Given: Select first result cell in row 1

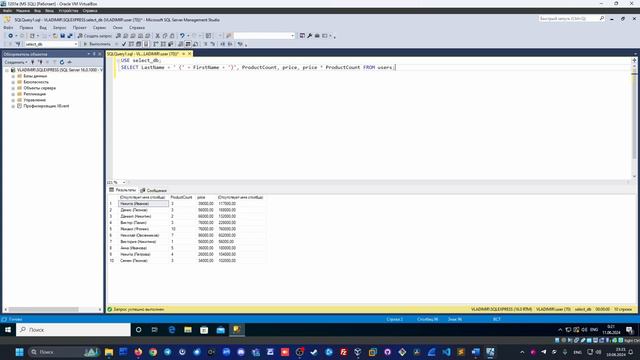Looking at the screenshot, I should (x=143, y=204).
